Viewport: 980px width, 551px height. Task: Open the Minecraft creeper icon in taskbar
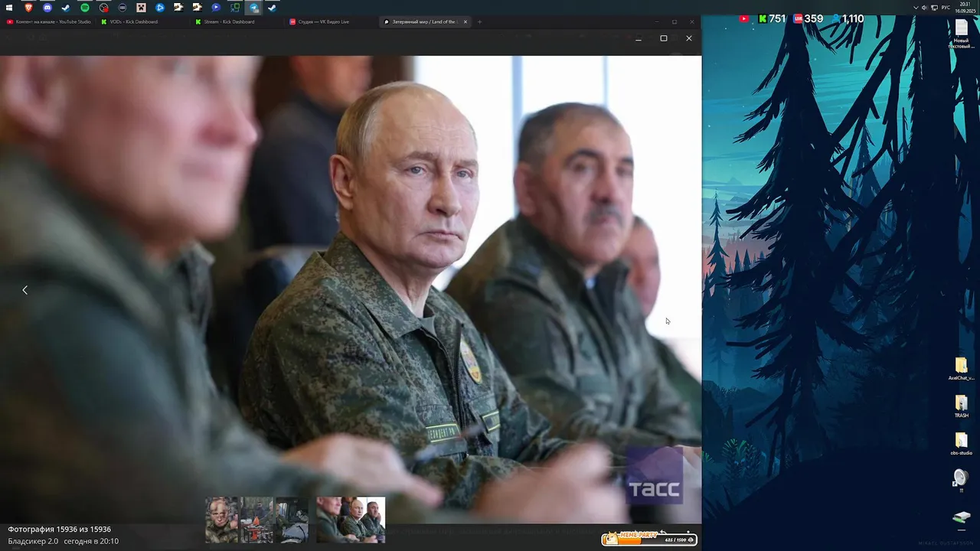141,8
